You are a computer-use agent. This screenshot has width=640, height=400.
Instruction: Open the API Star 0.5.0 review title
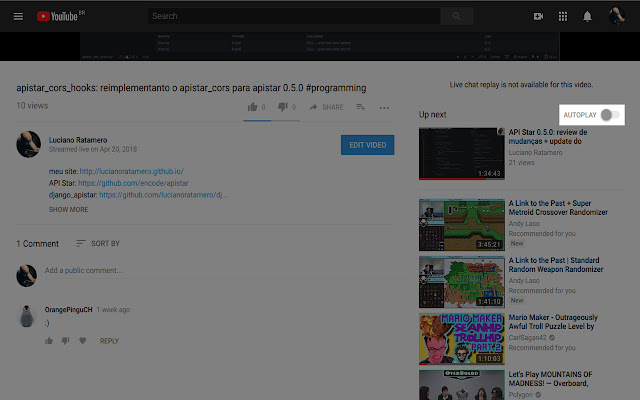click(548, 137)
